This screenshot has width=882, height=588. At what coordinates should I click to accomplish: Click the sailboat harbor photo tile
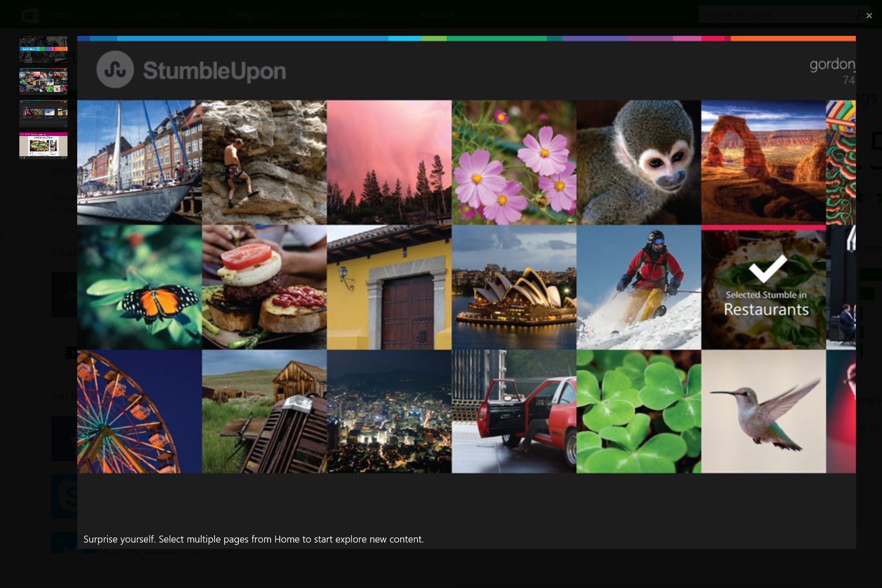pos(139,163)
